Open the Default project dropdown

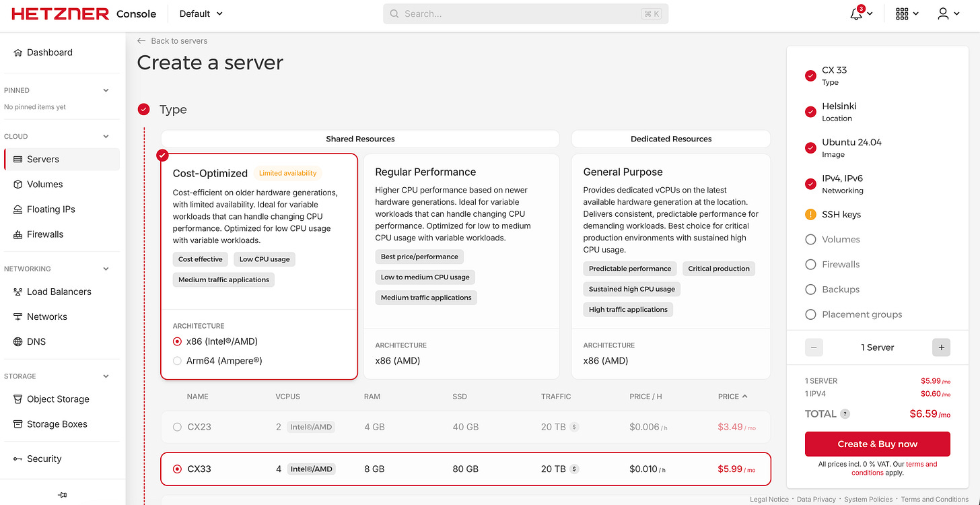pyautogui.click(x=201, y=13)
